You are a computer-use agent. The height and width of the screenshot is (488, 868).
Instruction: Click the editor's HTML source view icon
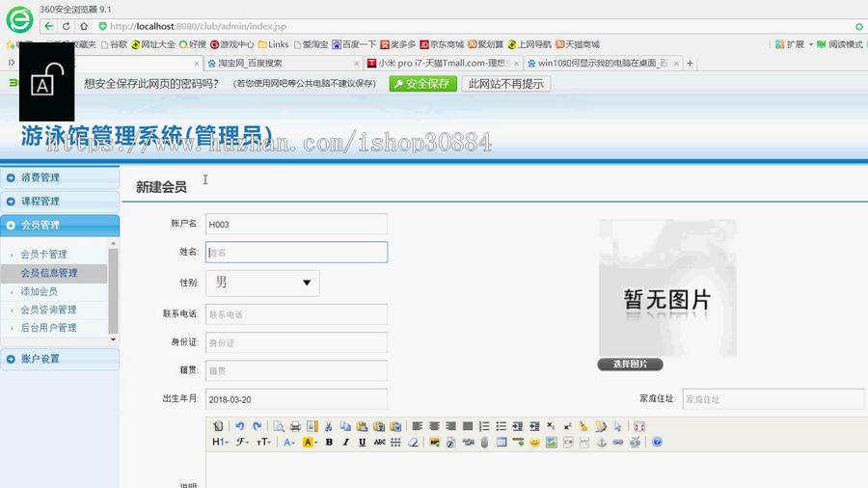218,426
